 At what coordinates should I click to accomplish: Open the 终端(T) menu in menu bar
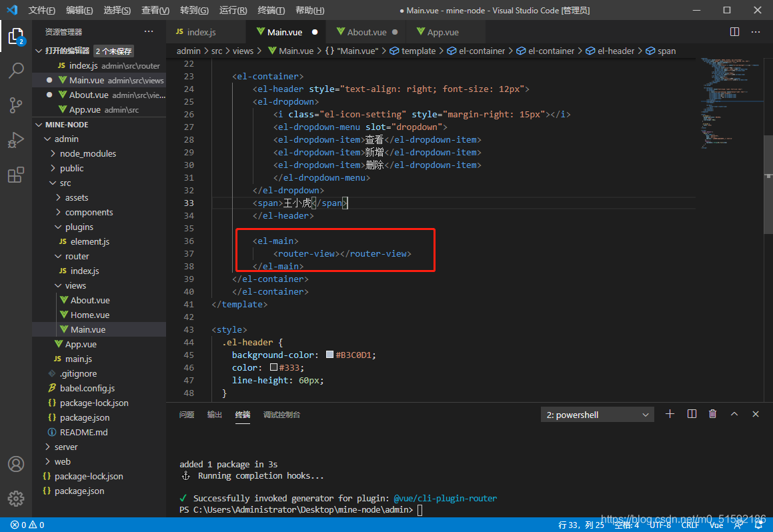tap(271, 11)
